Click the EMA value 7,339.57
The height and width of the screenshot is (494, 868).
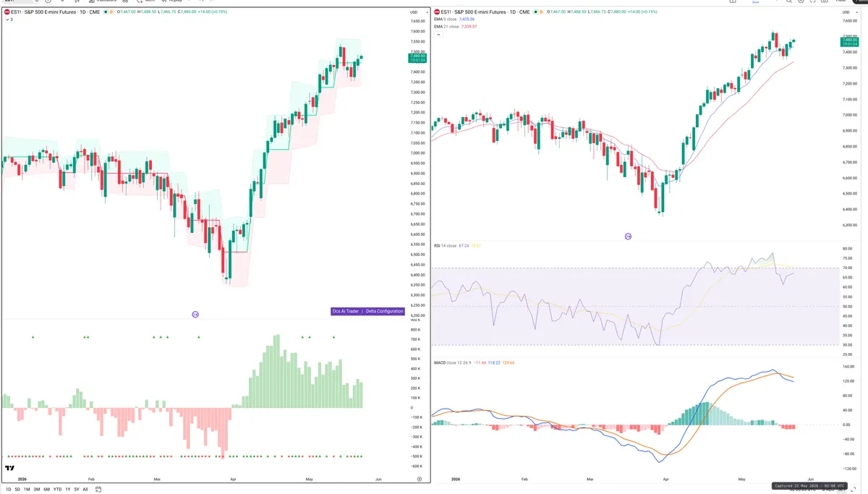[468, 27]
